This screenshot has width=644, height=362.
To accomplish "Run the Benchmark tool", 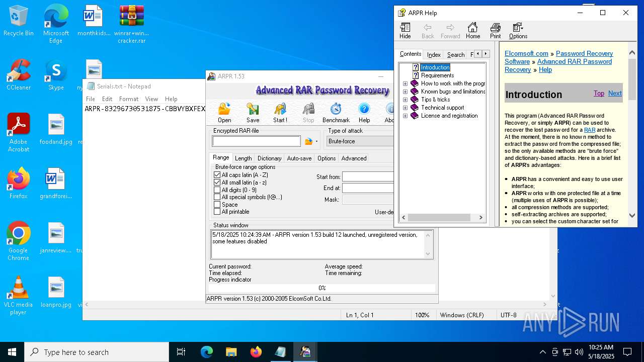I will coord(336,113).
